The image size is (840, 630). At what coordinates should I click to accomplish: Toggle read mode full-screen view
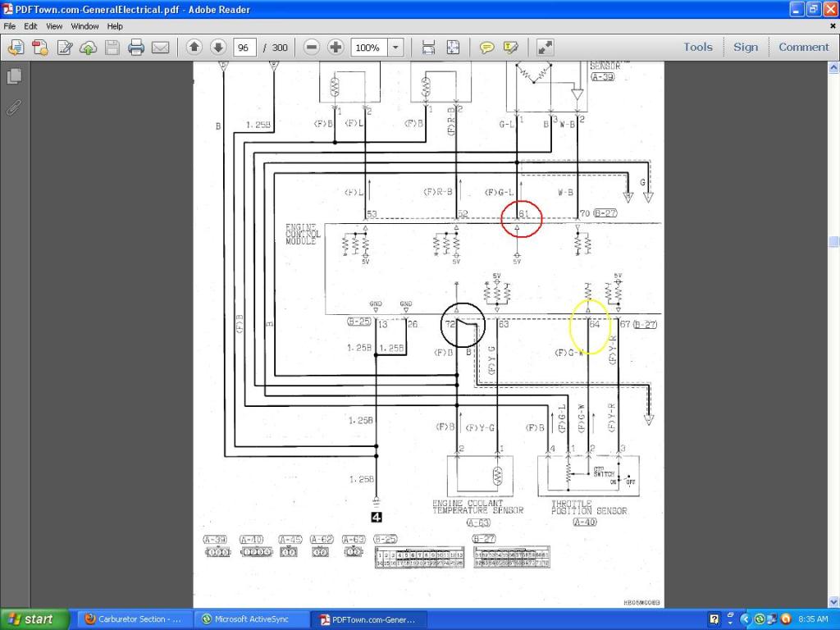(x=546, y=48)
